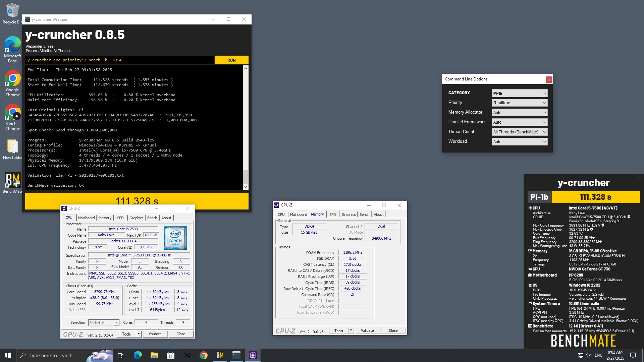Open Graphics tab in CPU-Z Memory window

(349, 215)
